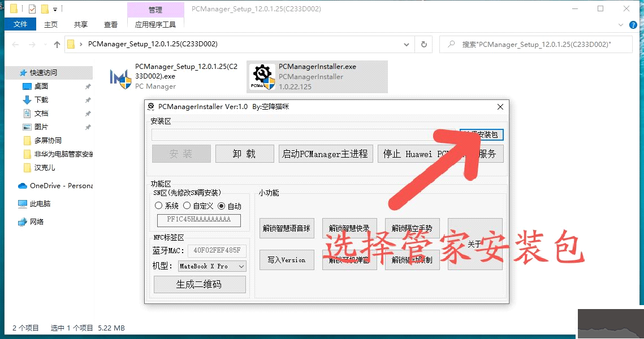Click the properties checkmark quick toolbar icon
This screenshot has height=339, width=644.
click(x=32, y=8)
